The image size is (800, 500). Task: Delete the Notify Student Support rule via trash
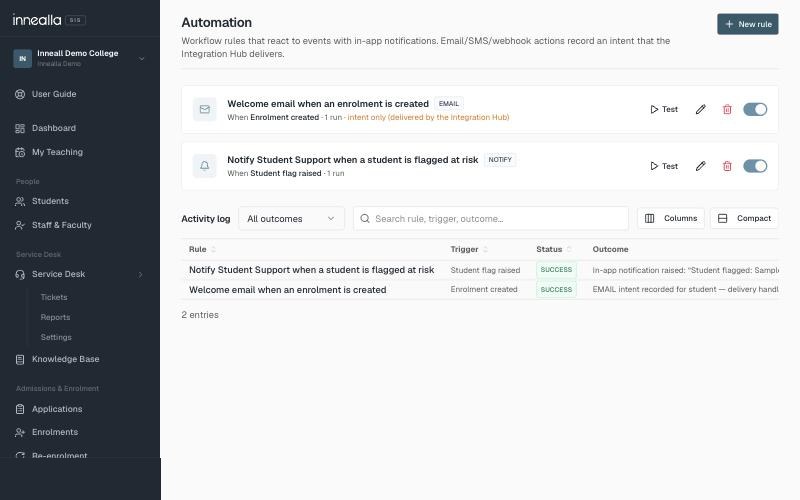tap(727, 166)
